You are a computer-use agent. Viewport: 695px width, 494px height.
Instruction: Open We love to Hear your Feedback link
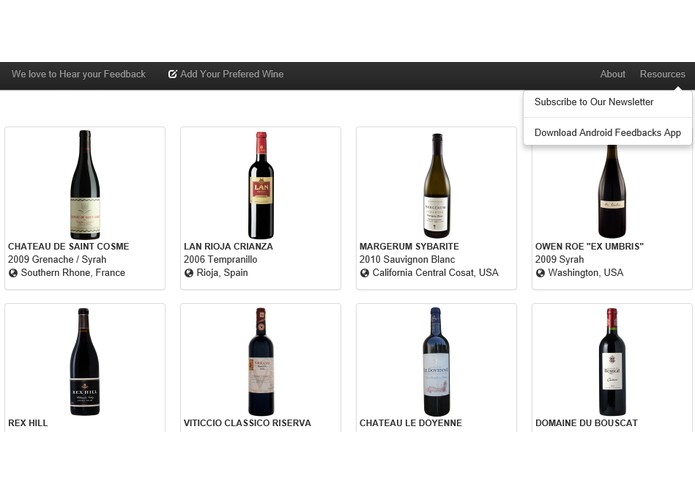click(x=78, y=74)
